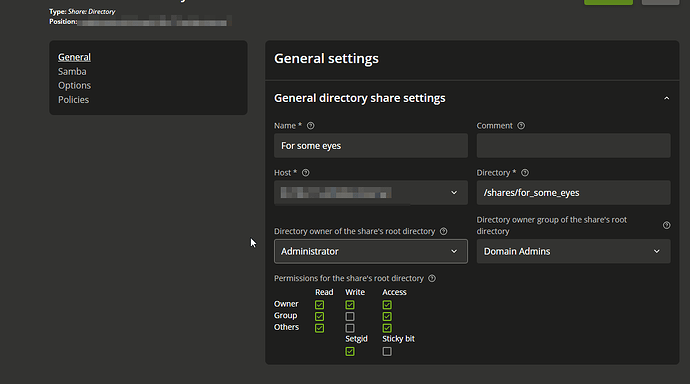The height and width of the screenshot is (384, 690).
Task: Disable Owner Read permission
Action: click(319, 305)
